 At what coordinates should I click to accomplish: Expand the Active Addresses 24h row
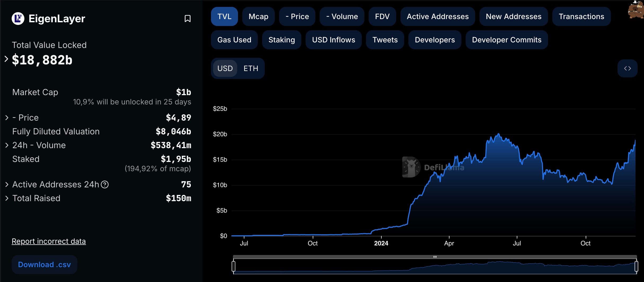click(x=7, y=184)
